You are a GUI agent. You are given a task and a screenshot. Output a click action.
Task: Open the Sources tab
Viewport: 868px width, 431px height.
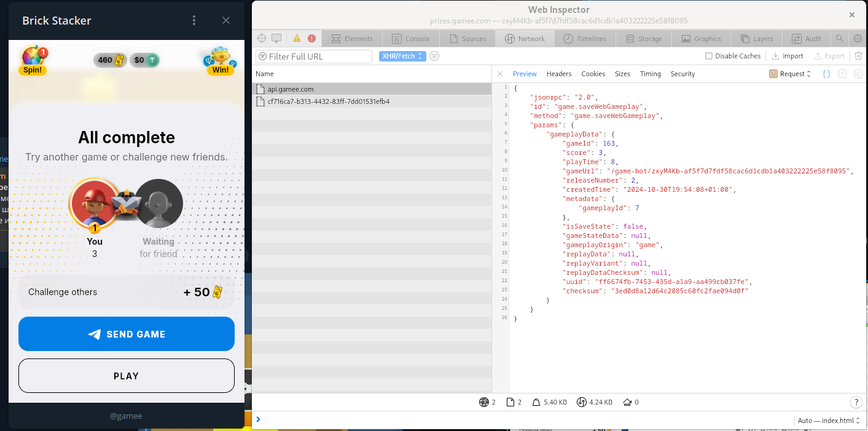[467, 39]
